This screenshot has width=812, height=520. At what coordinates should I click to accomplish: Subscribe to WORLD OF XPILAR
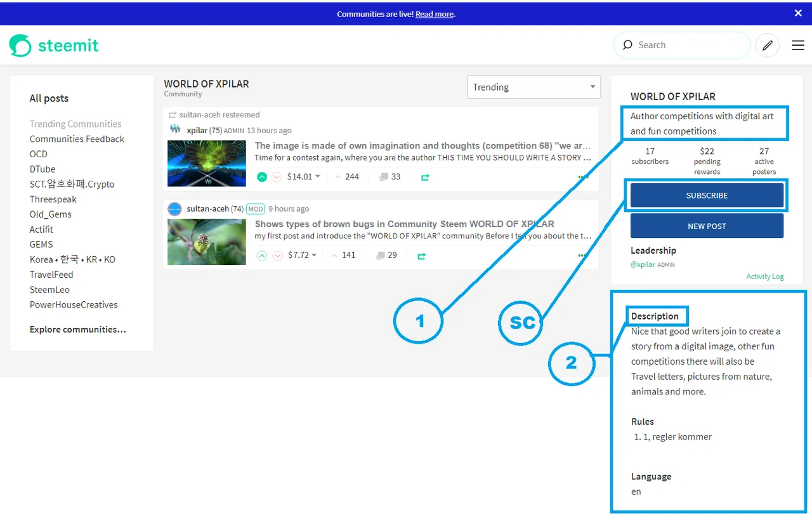(x=707, y=196)
